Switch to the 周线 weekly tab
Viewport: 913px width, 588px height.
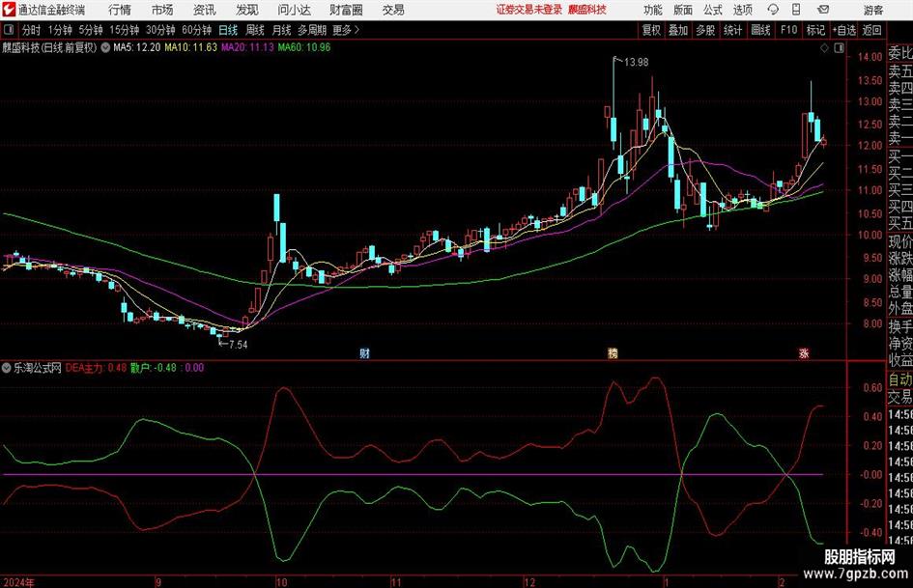click(x=255, y=30)
